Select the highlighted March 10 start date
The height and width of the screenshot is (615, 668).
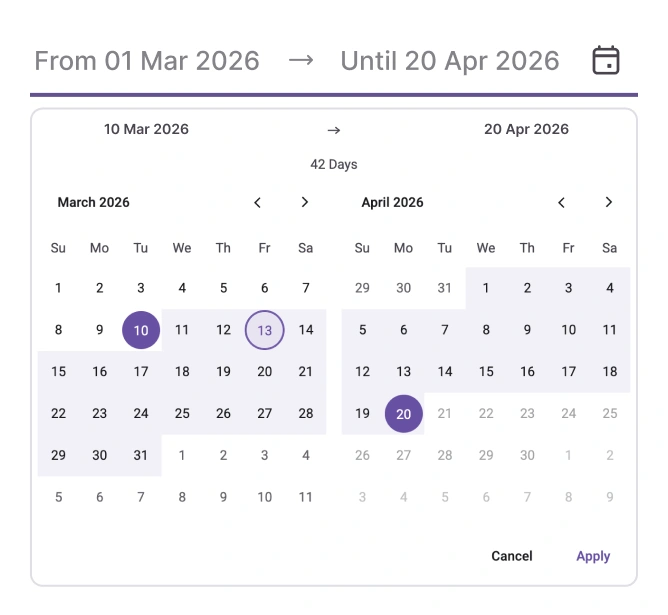coord(141,330)
